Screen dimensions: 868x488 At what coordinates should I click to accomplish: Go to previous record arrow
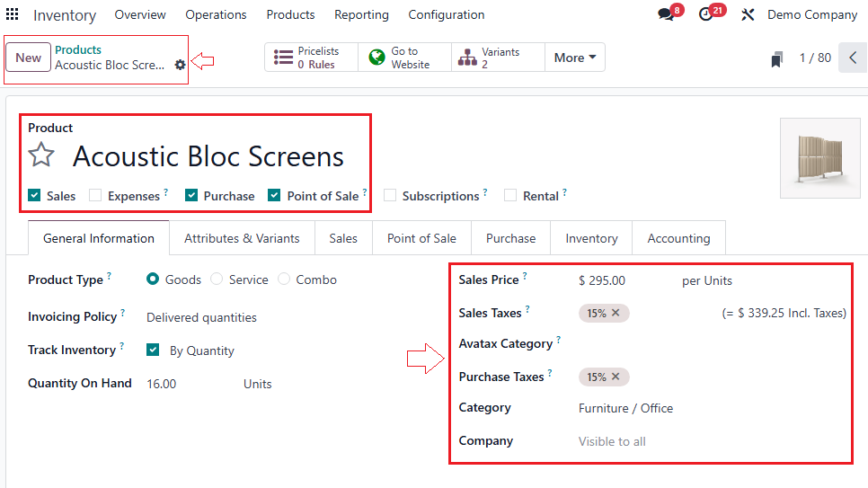tap(853, 58)
